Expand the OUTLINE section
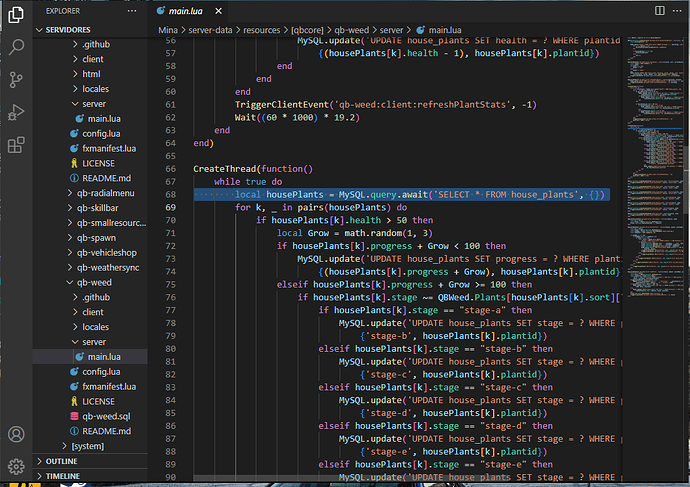Image resolution: width=690 pixels, height=487 pixels. click(x=61, y=461)
